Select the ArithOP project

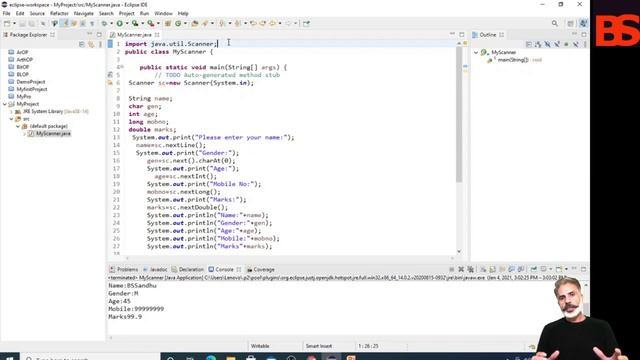pyautogui.click(x=24, y=60)
